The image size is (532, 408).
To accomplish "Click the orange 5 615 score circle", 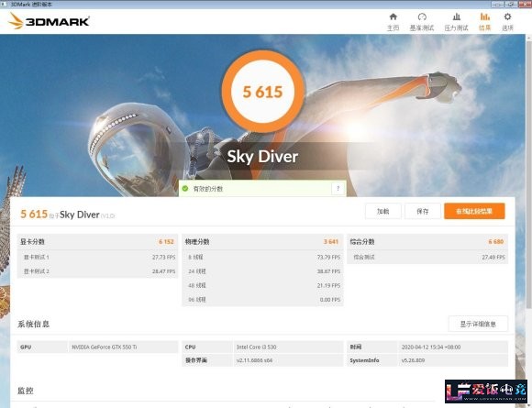I will point(262,92).
